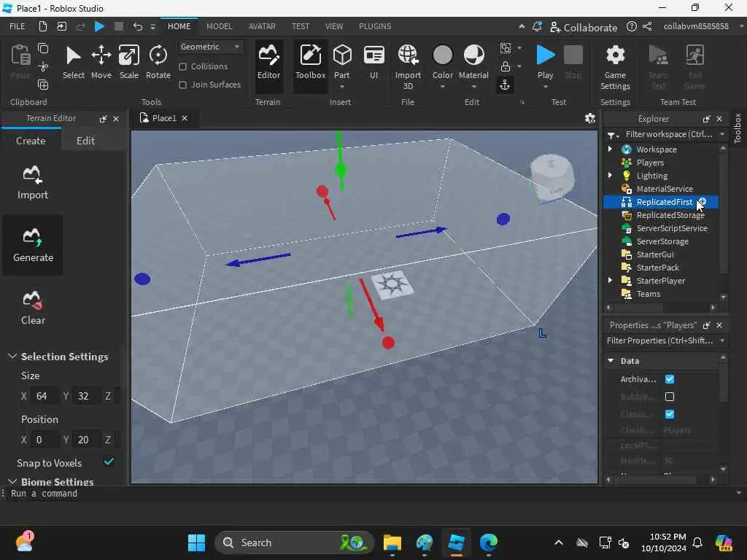Collapse Biome Settings section

click(x=12, y=481)
